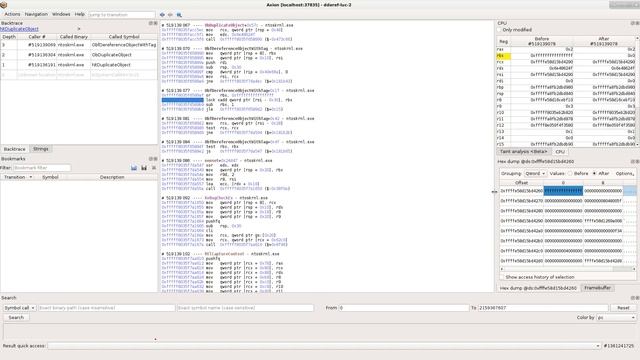
Task: Float the Hex dump panel
Action: click(633, 162)
